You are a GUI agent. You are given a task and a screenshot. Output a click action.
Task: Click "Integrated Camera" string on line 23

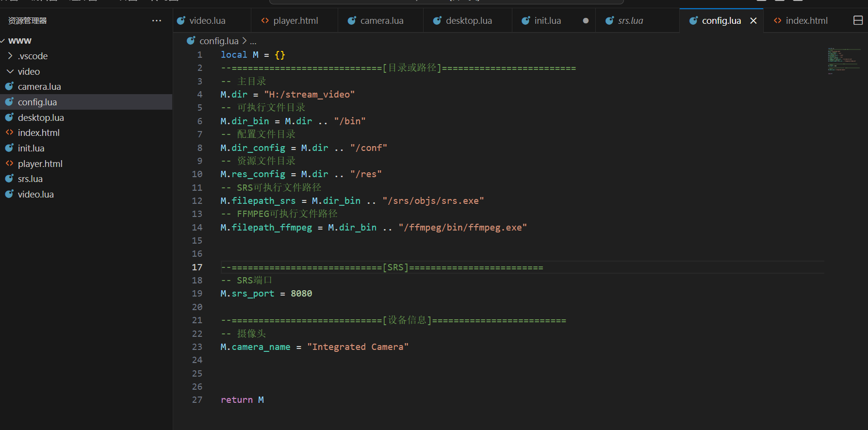pyautogui.click(x=358, y=347)
